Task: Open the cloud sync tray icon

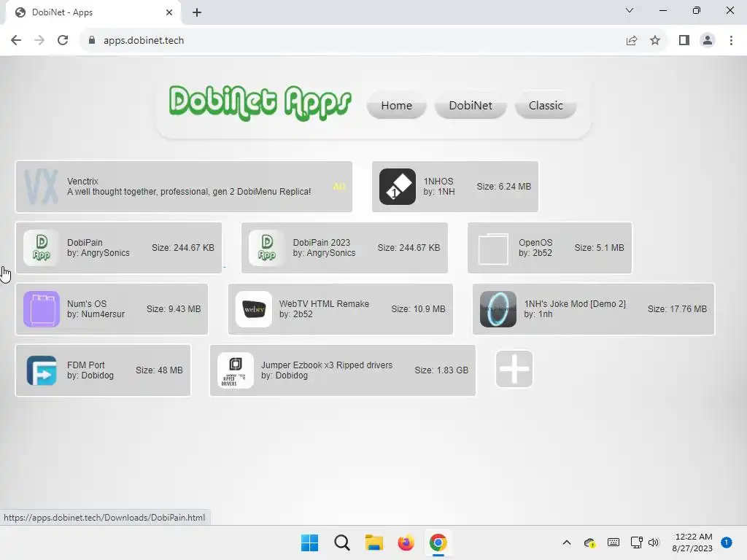Action: pos(589,542)
